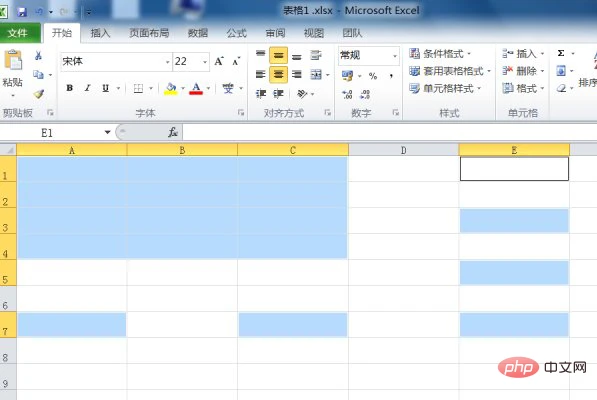This screenshot has width=597, height=400.
Task: Click the Increase Font Size icon
Action: click(219, 61)
